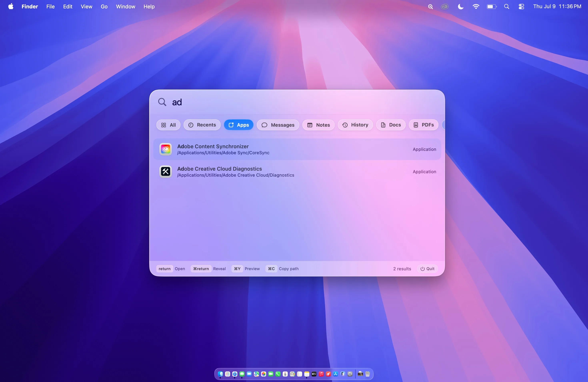Select the "Adobe Creative Cloud Diagnostics" result title

coord(220,169)
